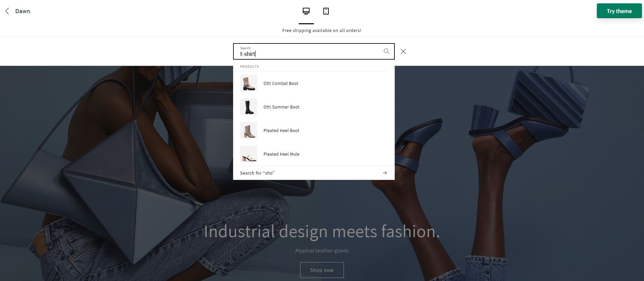Close the search bar with X icon

(x=403, y=51)
